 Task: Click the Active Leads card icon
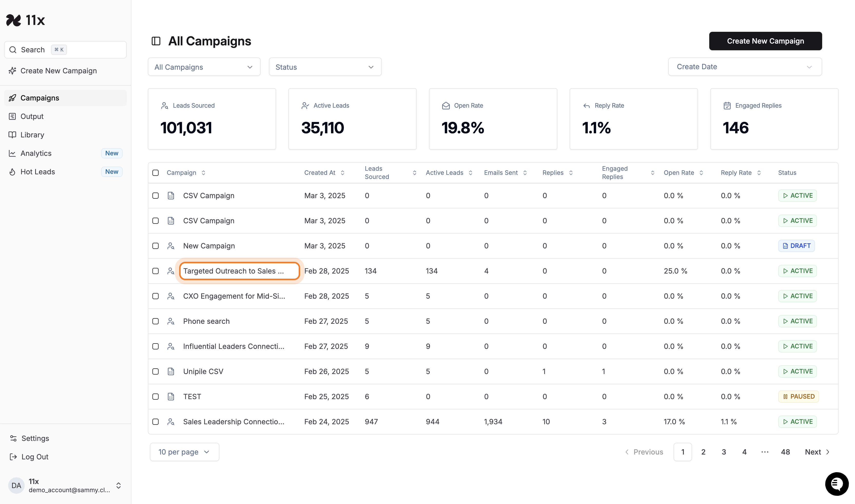[305, 106]
